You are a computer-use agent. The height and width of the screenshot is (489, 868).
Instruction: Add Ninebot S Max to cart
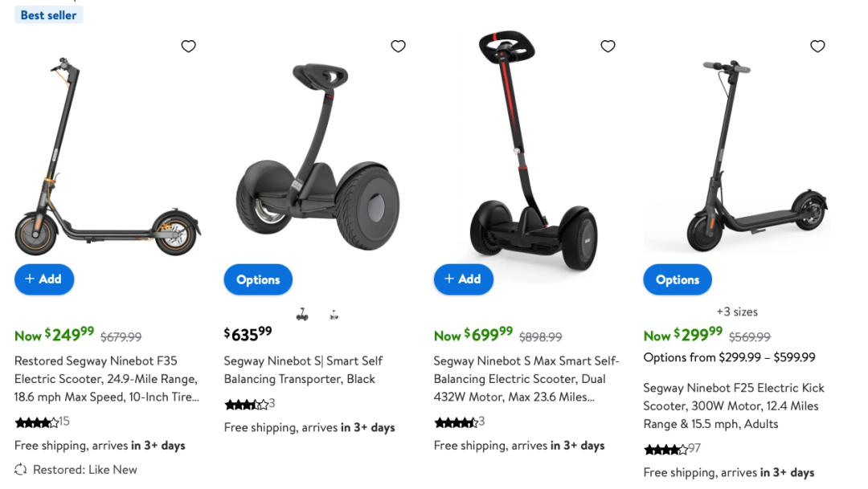[x=464, y=279]
